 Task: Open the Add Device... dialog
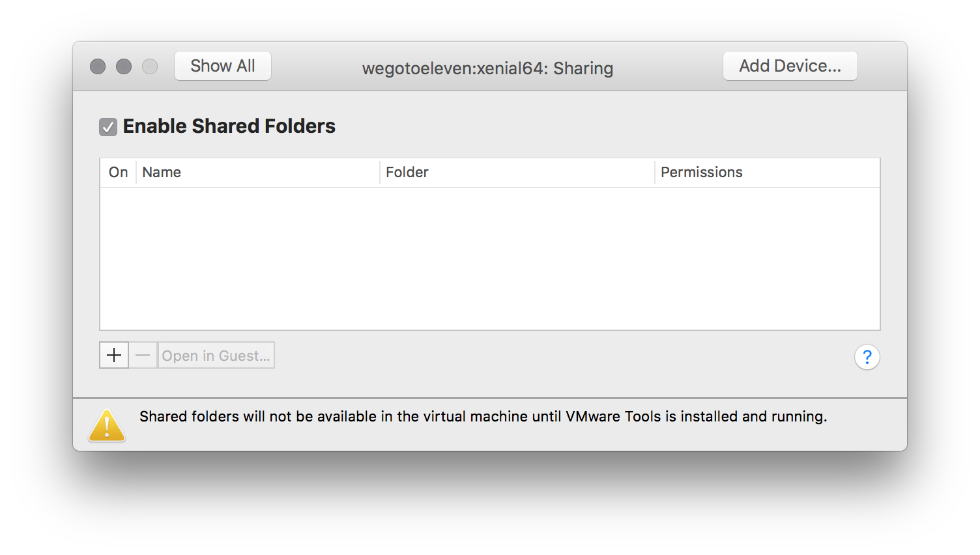point(790,66)
